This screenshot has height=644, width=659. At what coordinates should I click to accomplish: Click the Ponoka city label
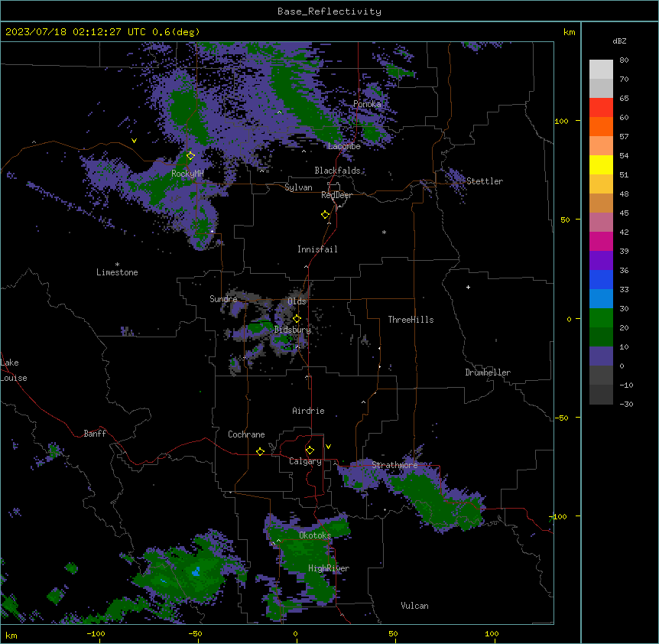[367, 104]
